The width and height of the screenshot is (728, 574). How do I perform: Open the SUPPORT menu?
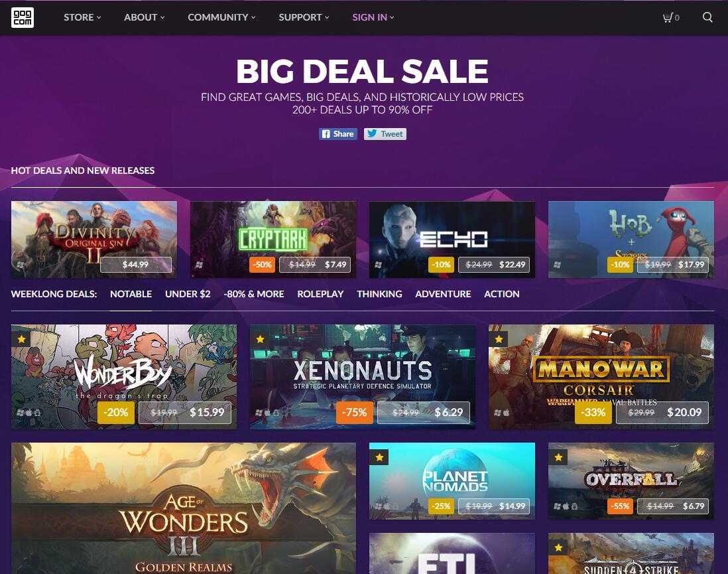click(304, 17)
